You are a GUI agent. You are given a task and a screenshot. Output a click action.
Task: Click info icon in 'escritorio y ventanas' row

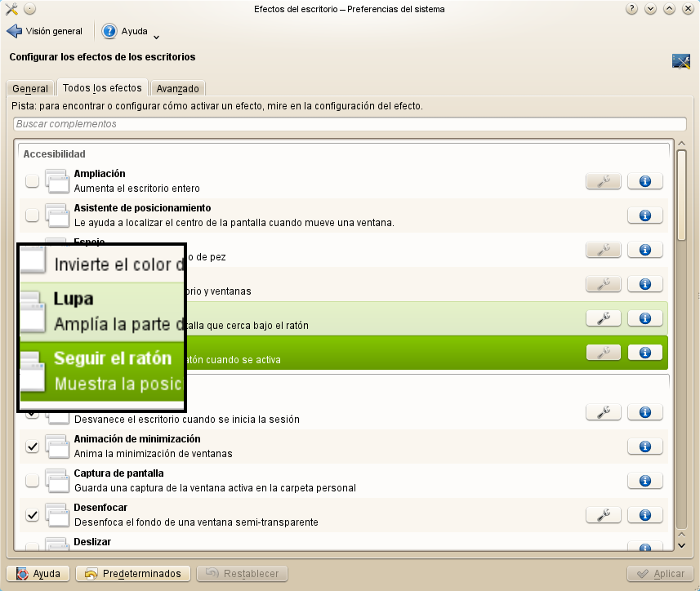click(644, 284)
